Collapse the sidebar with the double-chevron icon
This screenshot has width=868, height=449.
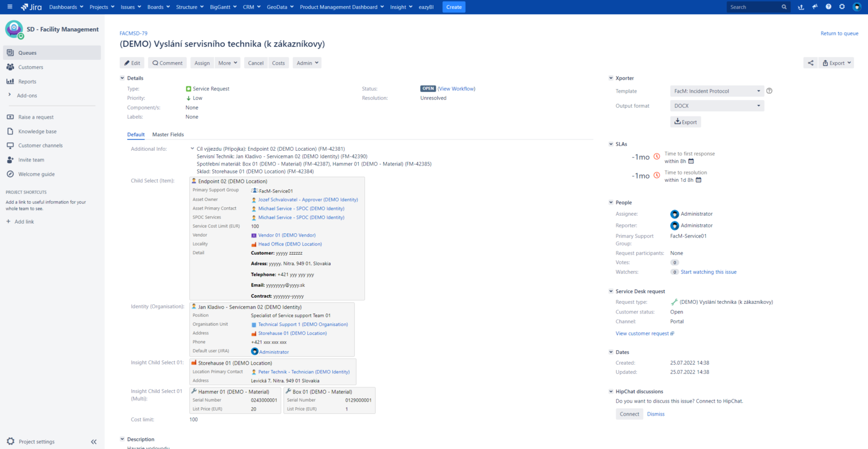94,442
